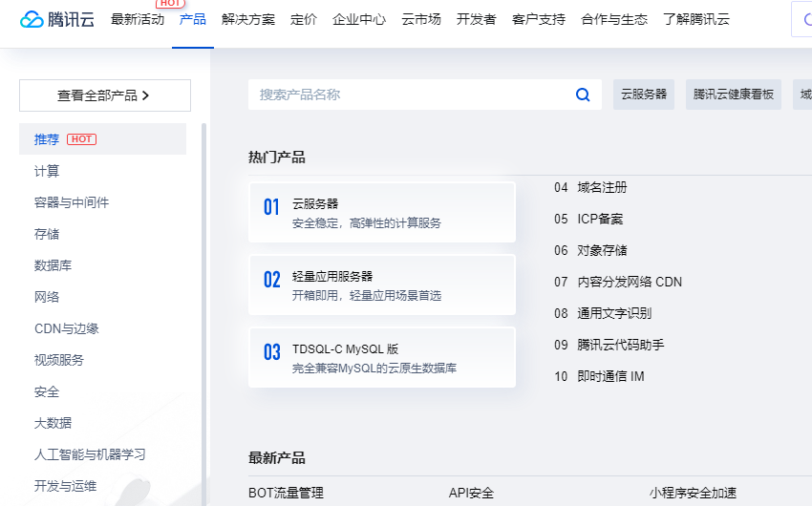Select the 数据库 category

[x=53, y=265]
